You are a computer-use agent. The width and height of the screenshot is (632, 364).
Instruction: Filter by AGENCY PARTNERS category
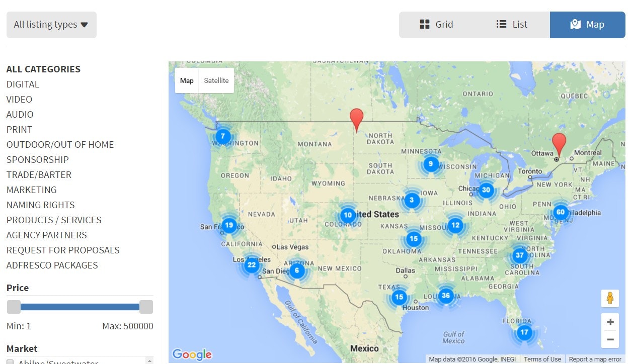46,235
